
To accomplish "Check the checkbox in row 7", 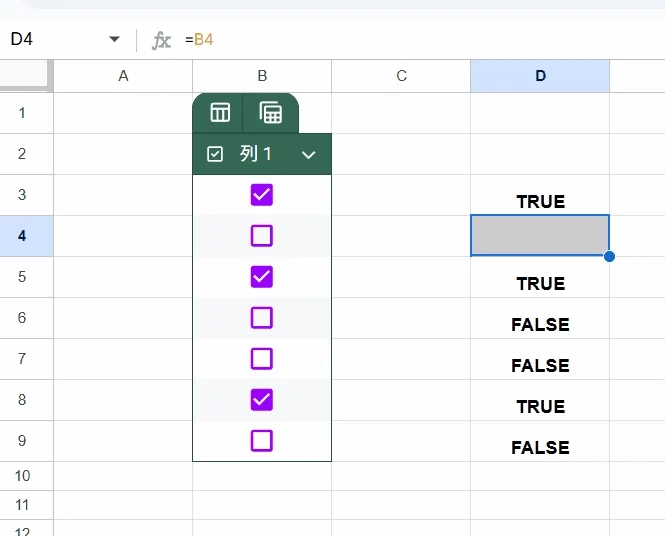I will pos(262,359).
